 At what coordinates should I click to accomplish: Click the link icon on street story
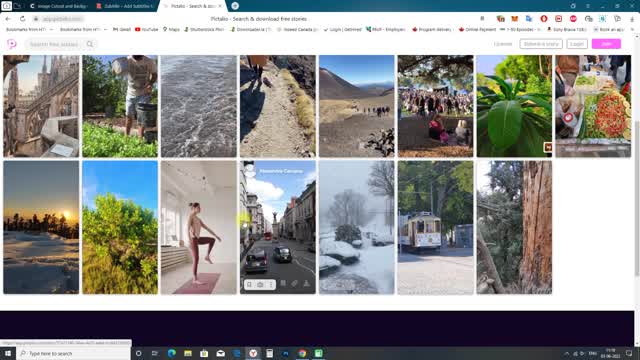294,283
